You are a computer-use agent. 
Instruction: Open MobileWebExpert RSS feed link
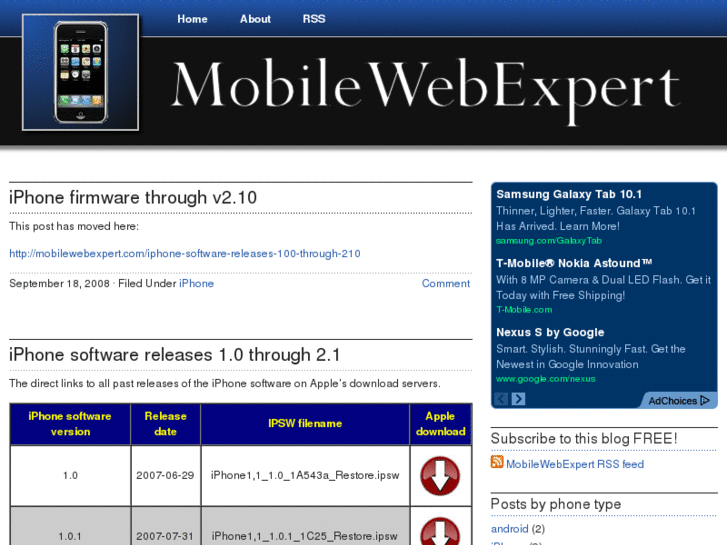point(575,464)
